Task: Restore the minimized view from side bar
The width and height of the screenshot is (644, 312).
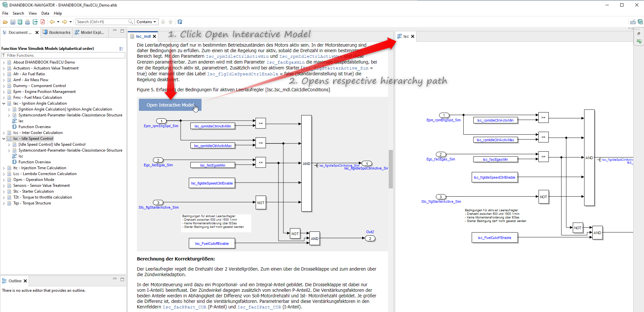Action: [x=639, y=34]
